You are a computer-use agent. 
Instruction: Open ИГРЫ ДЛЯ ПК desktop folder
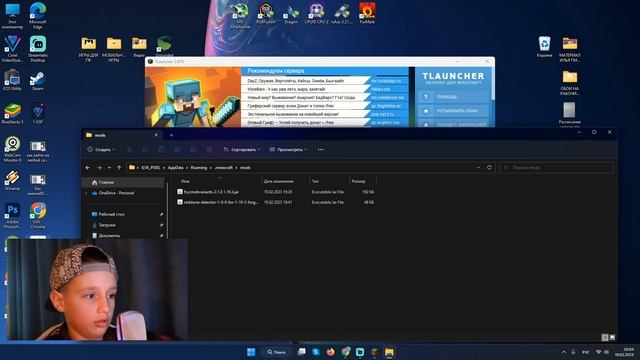(x=89, y=49)
